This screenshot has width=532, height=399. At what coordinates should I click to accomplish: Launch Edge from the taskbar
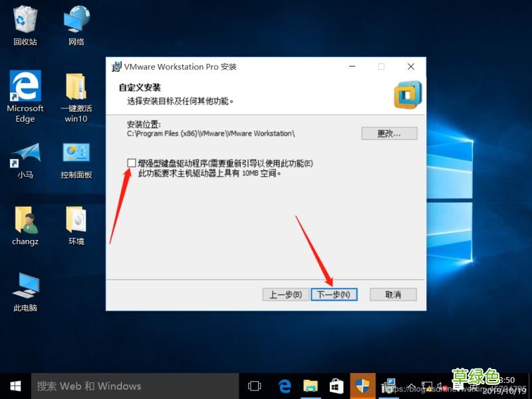tap(285, 386)
